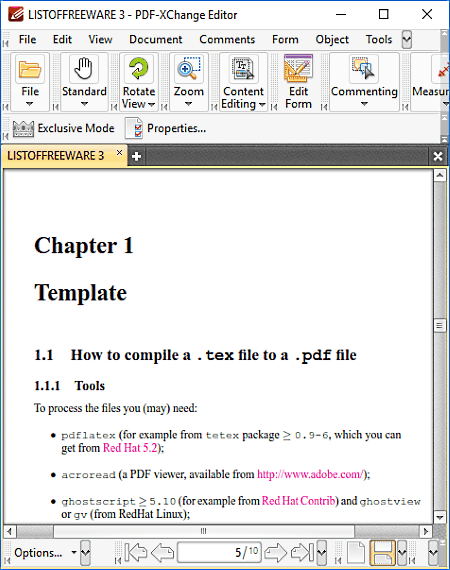Image resolution: width=450 pixels, height=570 pixels.
Task: Jump to the last page
Action: tap(302, 553)
